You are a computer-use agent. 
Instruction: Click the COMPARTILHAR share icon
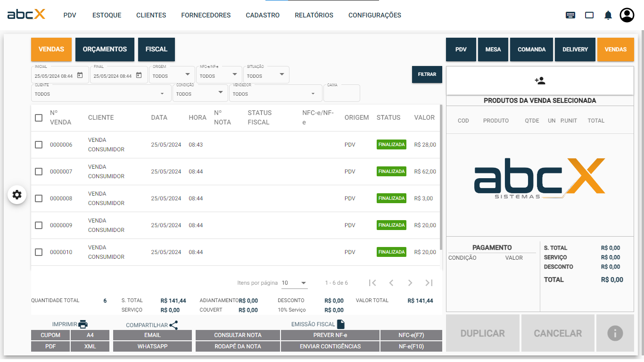coord(173,325)
